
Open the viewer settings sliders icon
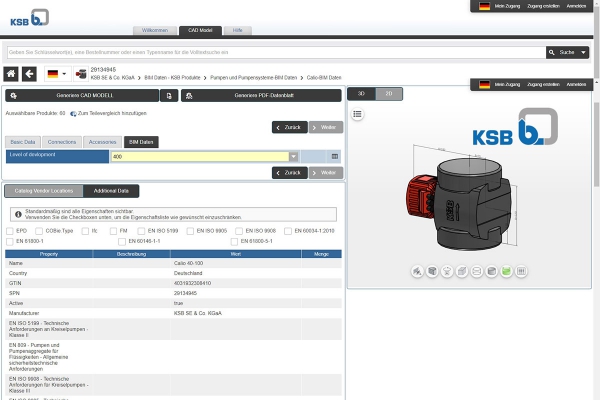pyautogui.click(x=521, y=271)
